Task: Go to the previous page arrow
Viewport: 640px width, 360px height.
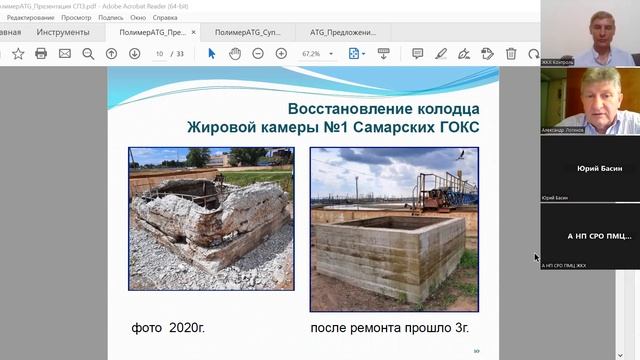Action: [111, 53]
